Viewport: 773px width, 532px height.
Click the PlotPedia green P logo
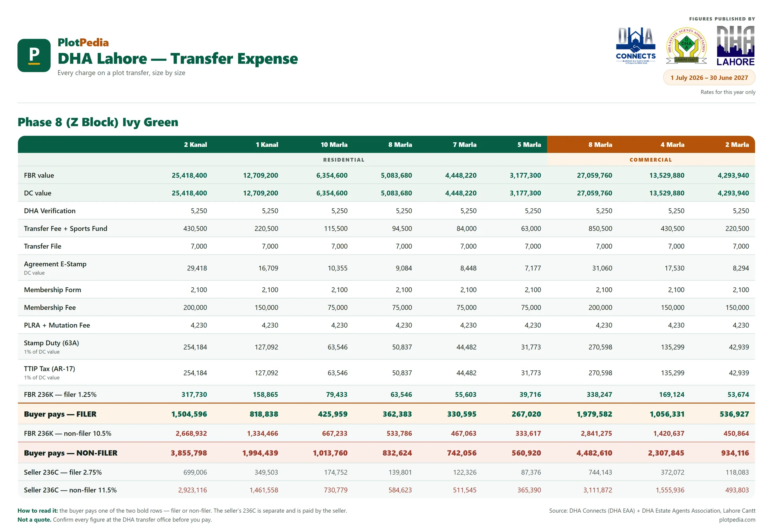coord(34,55)
